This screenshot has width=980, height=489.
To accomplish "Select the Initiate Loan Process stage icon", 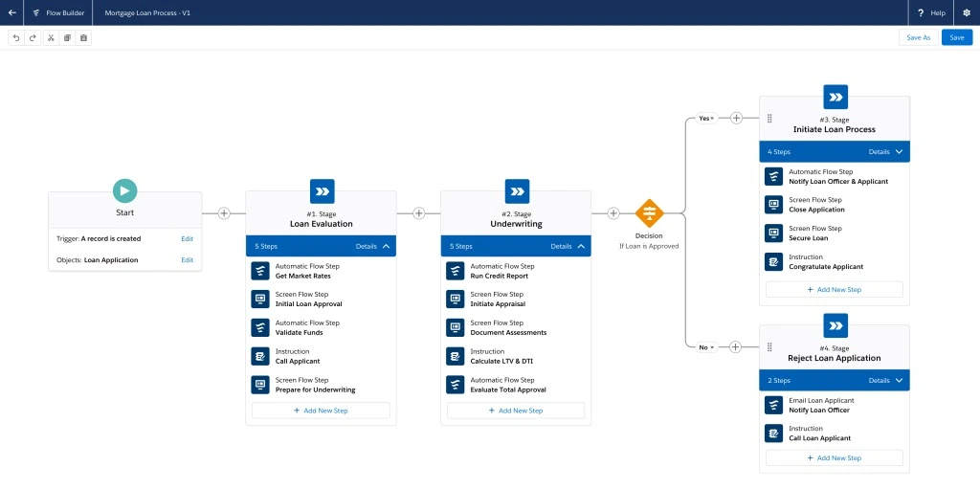I will (x=835, y=97).
